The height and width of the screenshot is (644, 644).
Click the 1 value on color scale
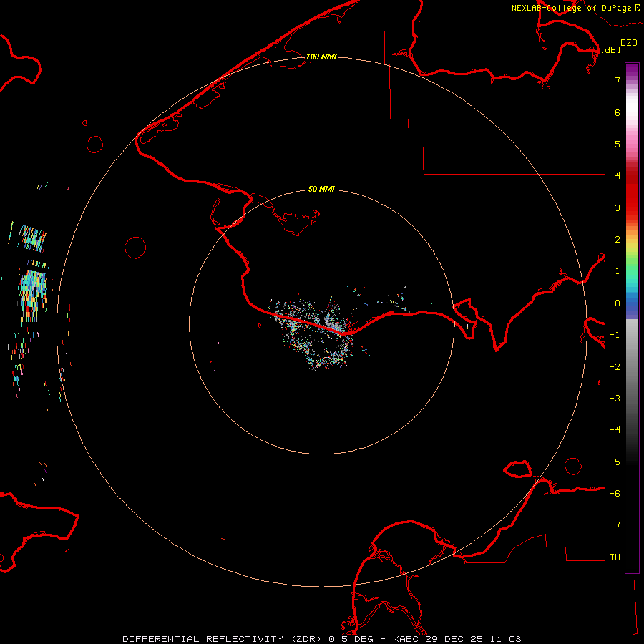[x=618, y=270]
